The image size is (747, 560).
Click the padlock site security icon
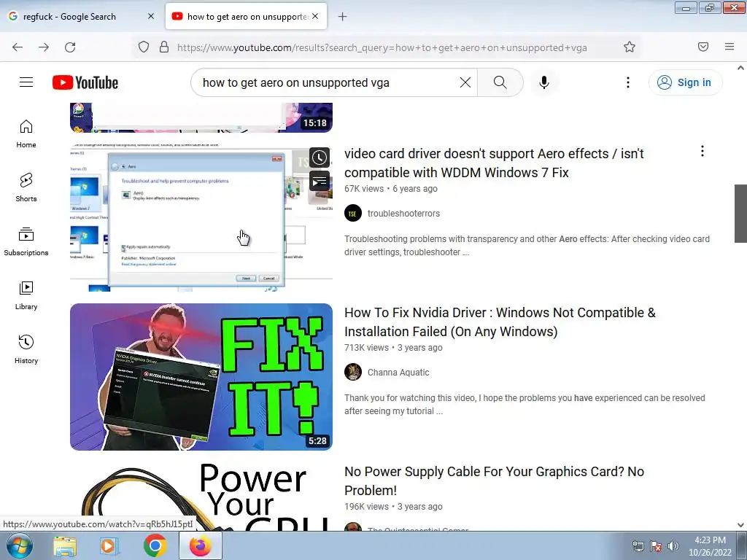pyautogui.click(x=164, y=47)
